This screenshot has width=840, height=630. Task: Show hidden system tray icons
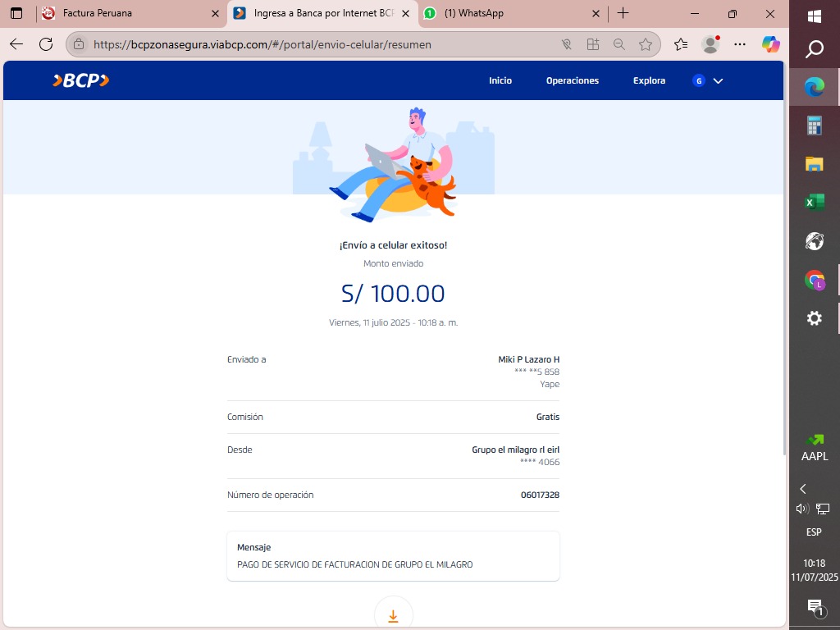[803, 489]
